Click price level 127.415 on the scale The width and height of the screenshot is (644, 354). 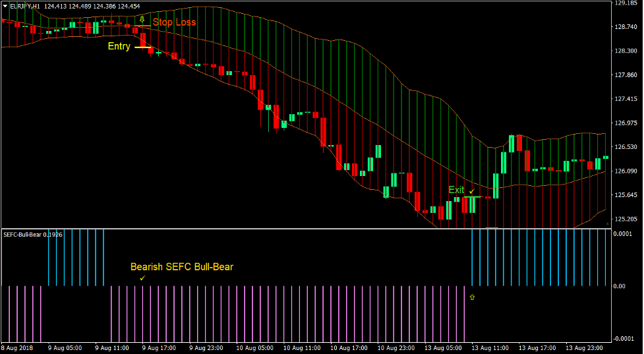pos(626,99)
